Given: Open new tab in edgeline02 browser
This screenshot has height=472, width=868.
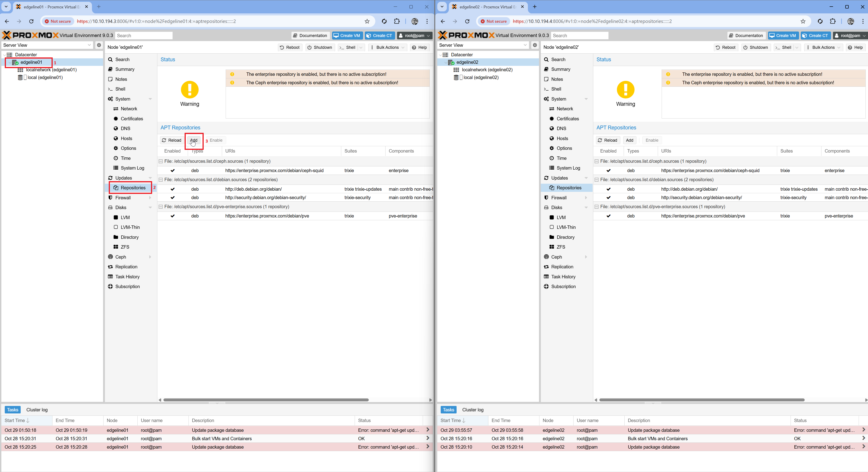Looking at the screenshot, I should tap(535, 7).
